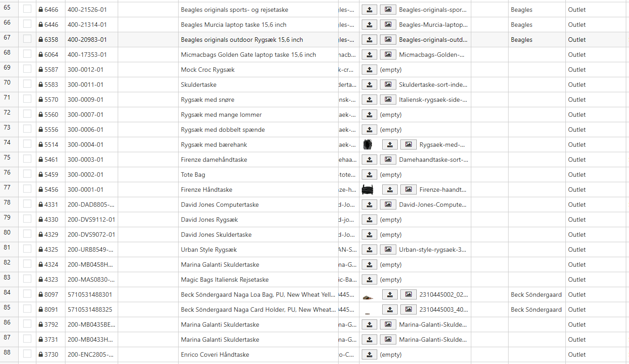Image resolution: width=629 pixels, height=364 pixels.
Task: Enable checkbox for Naga Loa Bag row
Action: tap(27, 294)
